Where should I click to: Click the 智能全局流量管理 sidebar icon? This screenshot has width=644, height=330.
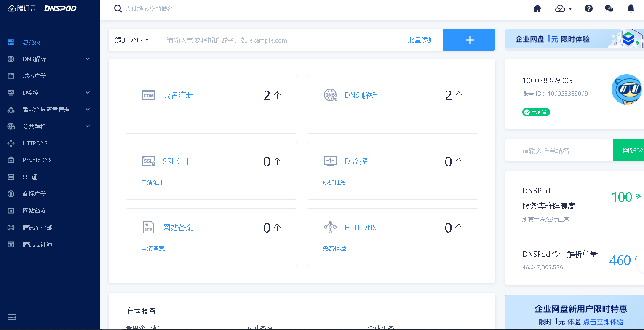point(11,110)
